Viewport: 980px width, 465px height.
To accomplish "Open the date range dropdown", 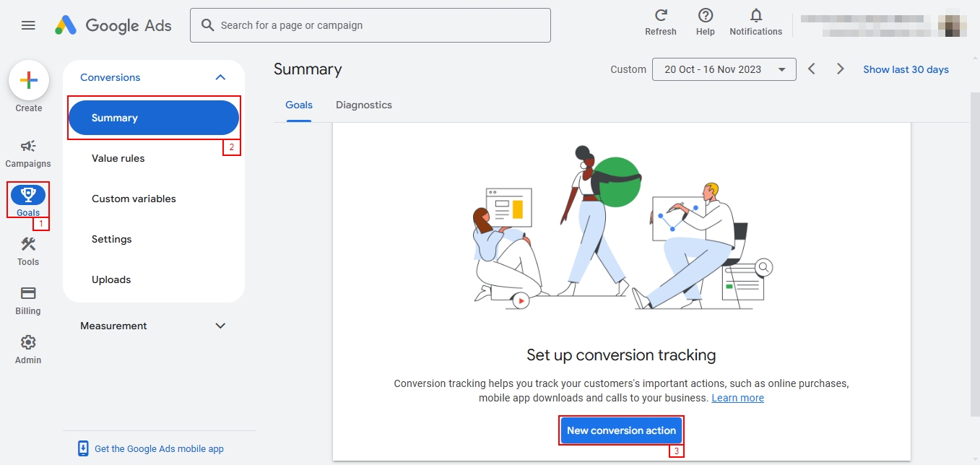I will [x=724, y=69].
